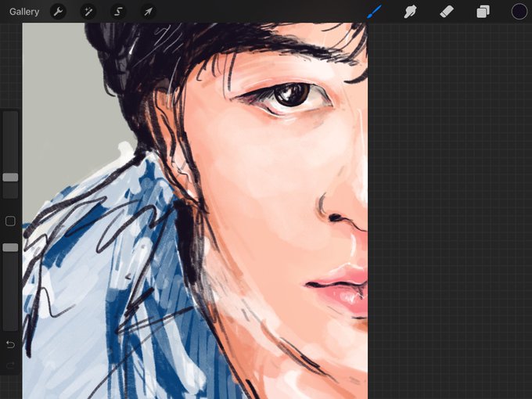Select the Eraser tool
Viewport: 532px width, 399px height.
(447, 12)
